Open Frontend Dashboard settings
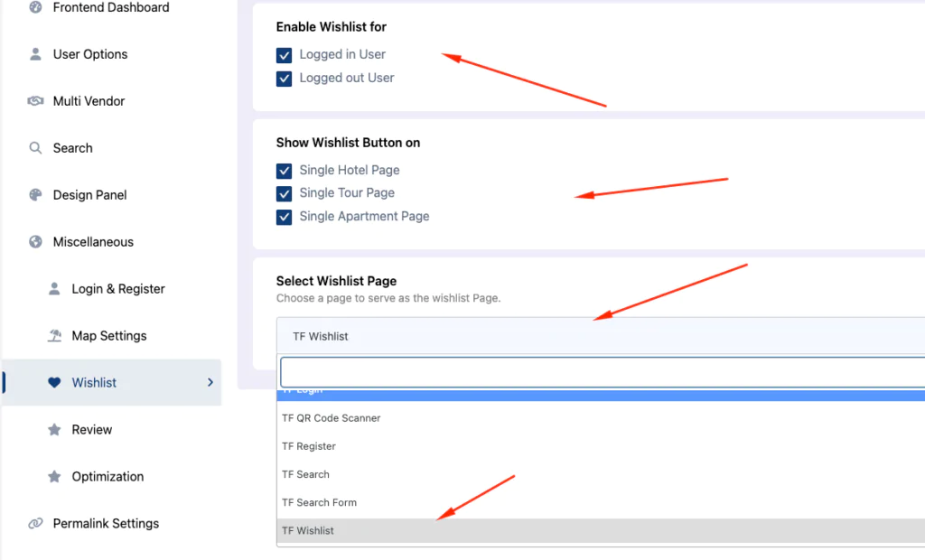 [111, 7]
